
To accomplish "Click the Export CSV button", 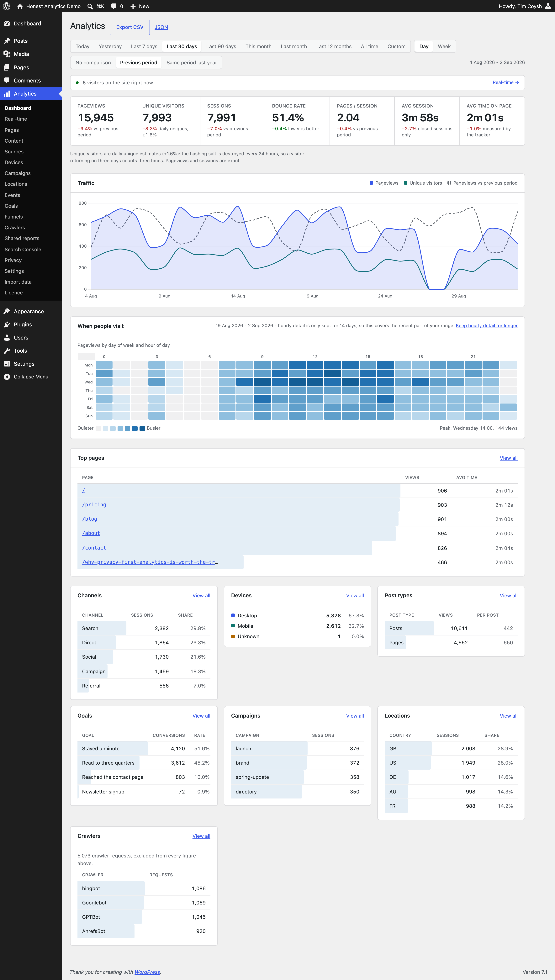I will (x=130, y=27).
